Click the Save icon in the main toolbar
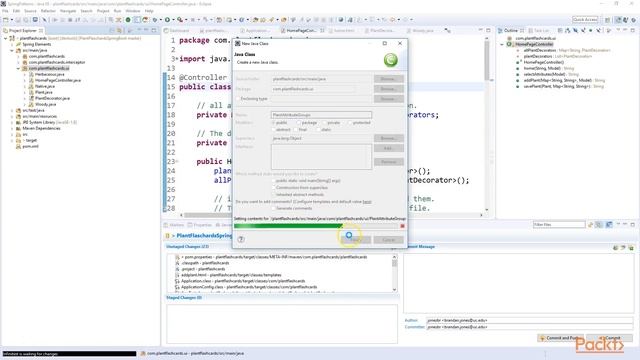The height and width of the screenshot is (360, 640). [x=18, y=20]
